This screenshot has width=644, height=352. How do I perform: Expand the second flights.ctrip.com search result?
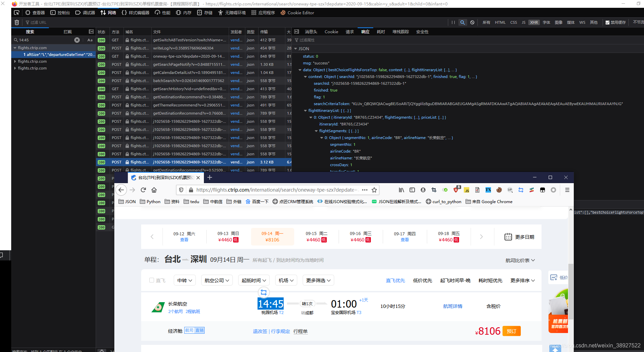[15, 61]
